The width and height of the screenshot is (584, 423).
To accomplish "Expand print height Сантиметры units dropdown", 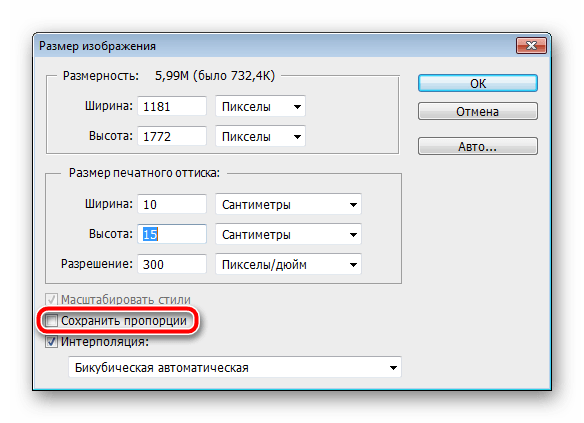I will point(288,235).
